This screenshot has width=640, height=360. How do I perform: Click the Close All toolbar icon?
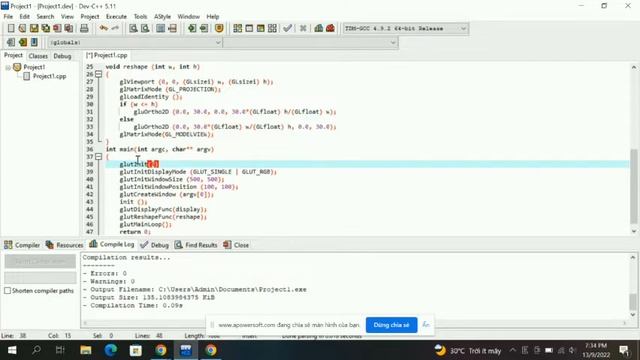point(69,28)
